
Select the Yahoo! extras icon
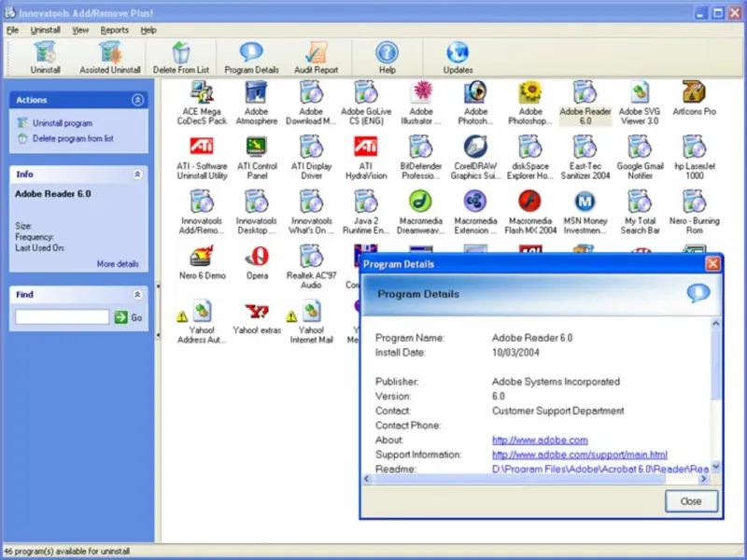tap(257, 317)
